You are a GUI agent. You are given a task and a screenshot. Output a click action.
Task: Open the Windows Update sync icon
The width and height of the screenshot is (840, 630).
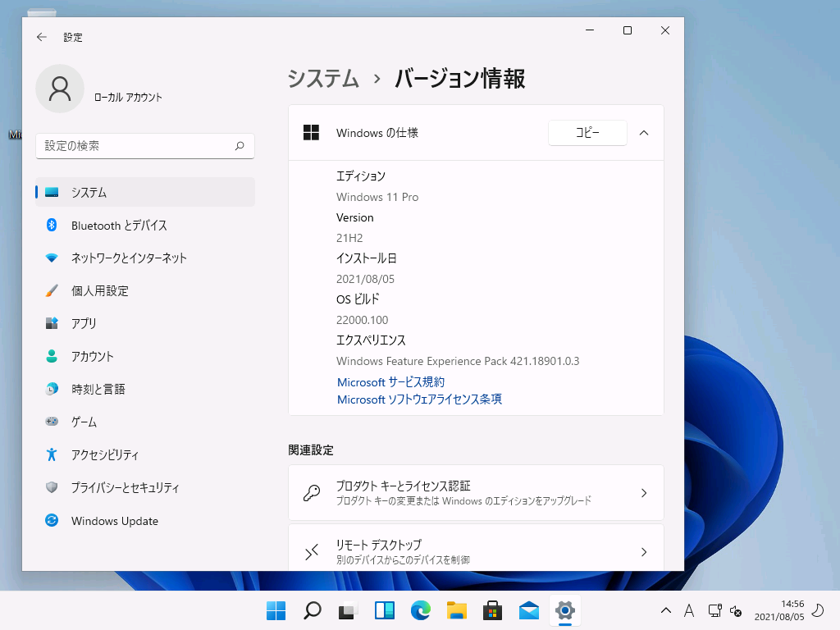[x=52, y=520]
